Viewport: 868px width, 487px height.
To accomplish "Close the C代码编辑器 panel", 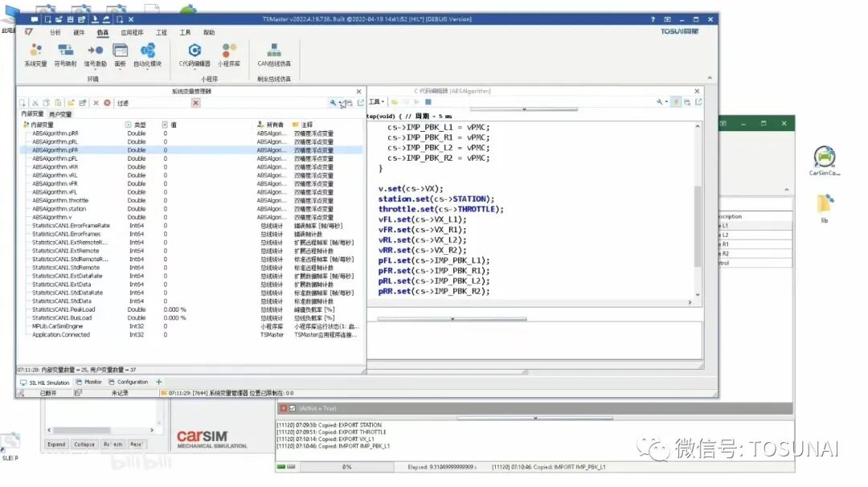I will coord(697,91).
